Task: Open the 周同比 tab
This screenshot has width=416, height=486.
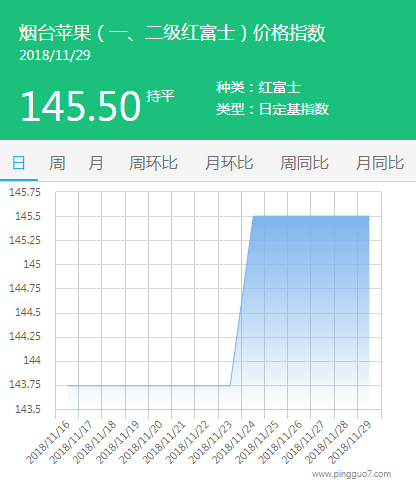Action: (304, 163)
